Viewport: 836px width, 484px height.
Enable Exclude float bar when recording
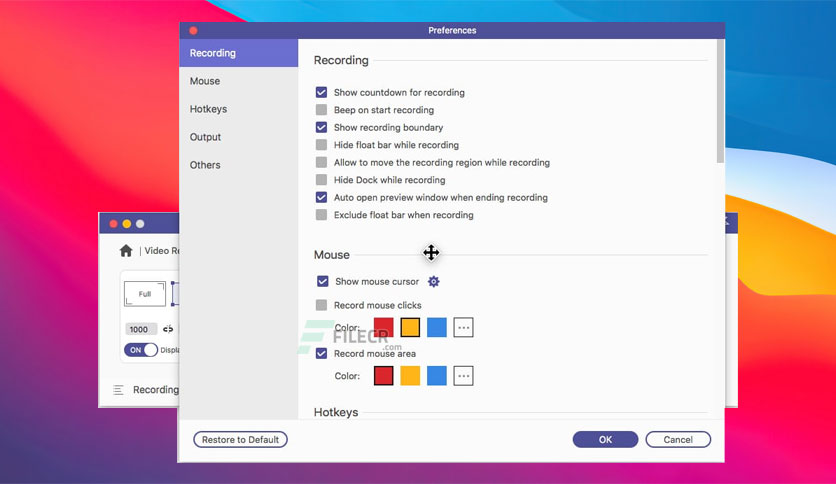[321, 215]
